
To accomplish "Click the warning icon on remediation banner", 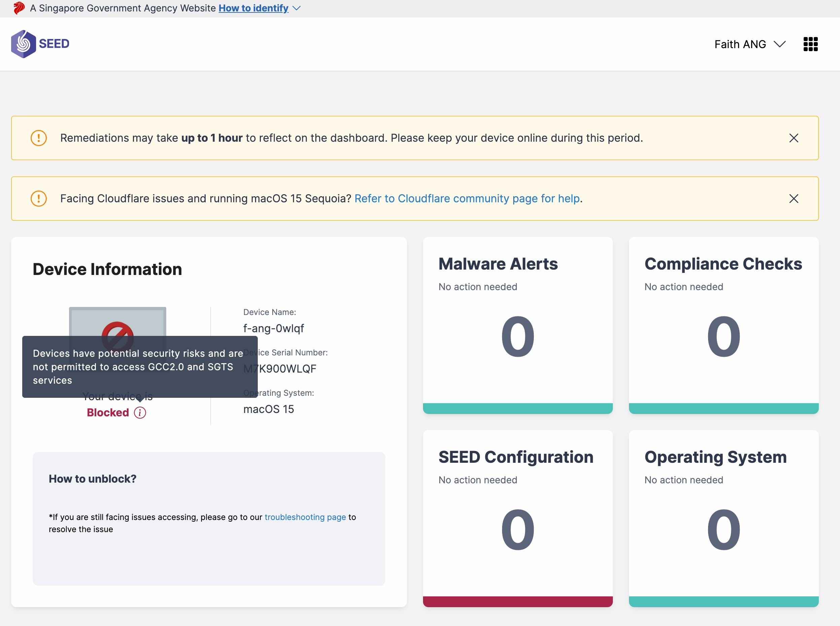I will click(x=38, y=138).
